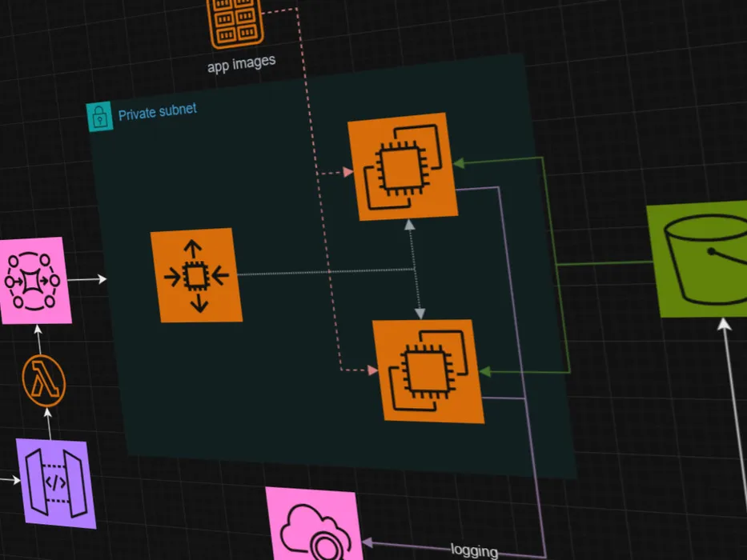The height and width of the screenshot is (560, 747).
Task: Select the pink dashed arrowhead entering upper EC2
Action: pyautogui.click(x=348, y=172)
